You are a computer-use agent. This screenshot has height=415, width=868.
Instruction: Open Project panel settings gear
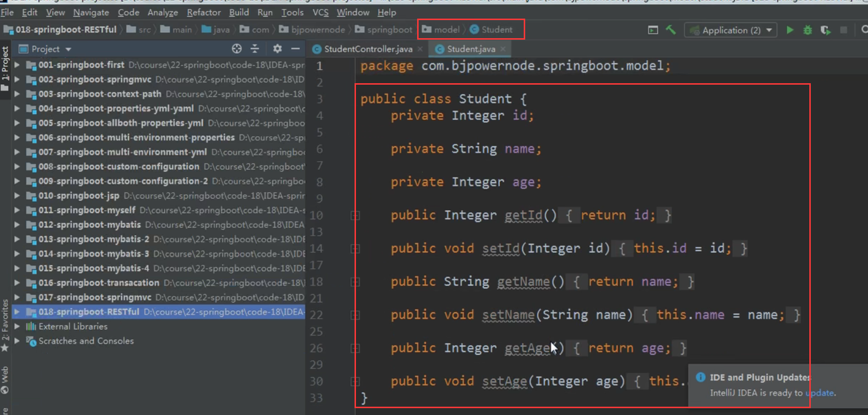pyautogui.click(x=277, y=48)
